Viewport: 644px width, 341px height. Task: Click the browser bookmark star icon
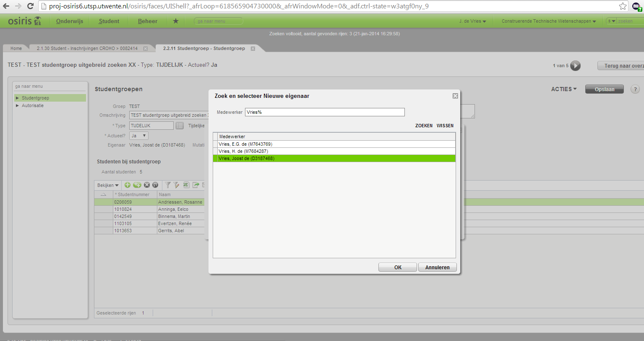pyautogui.click(x=623, y=6)
